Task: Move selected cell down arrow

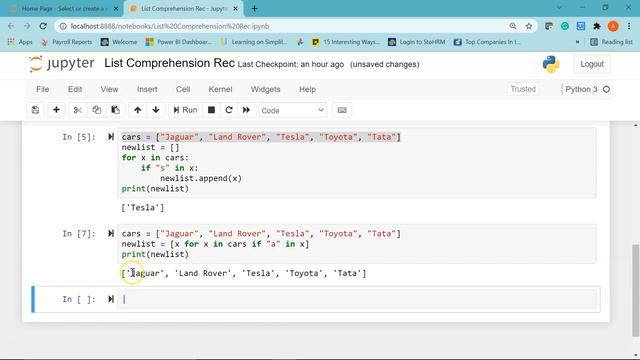Action: point(156,110)
